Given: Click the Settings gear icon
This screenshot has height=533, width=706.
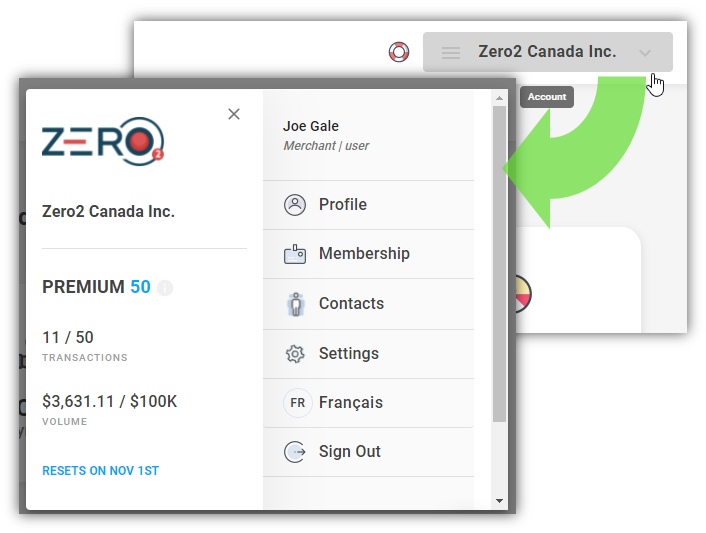Looking at the screenshot, I should 295,354.
